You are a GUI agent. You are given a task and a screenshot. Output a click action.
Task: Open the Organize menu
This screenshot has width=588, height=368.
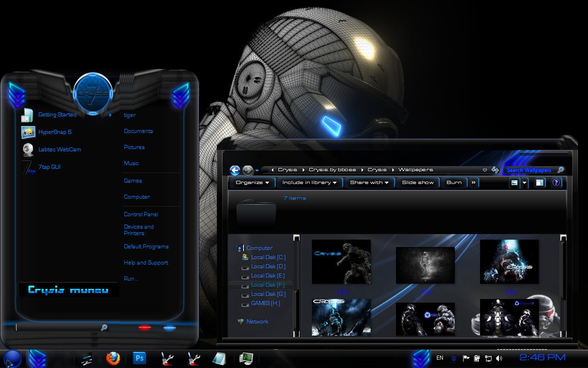click(252, 183)
